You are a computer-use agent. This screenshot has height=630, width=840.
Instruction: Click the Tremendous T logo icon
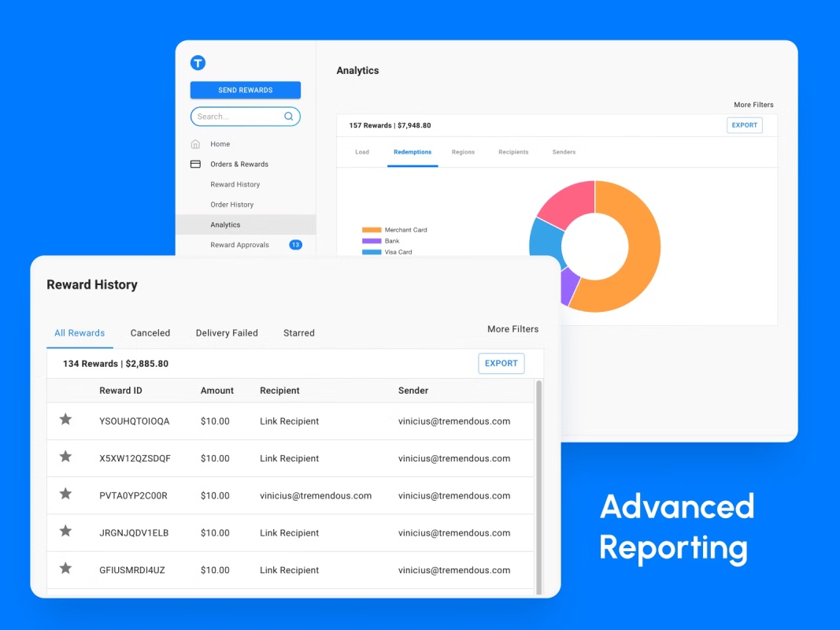pos(198,63)
